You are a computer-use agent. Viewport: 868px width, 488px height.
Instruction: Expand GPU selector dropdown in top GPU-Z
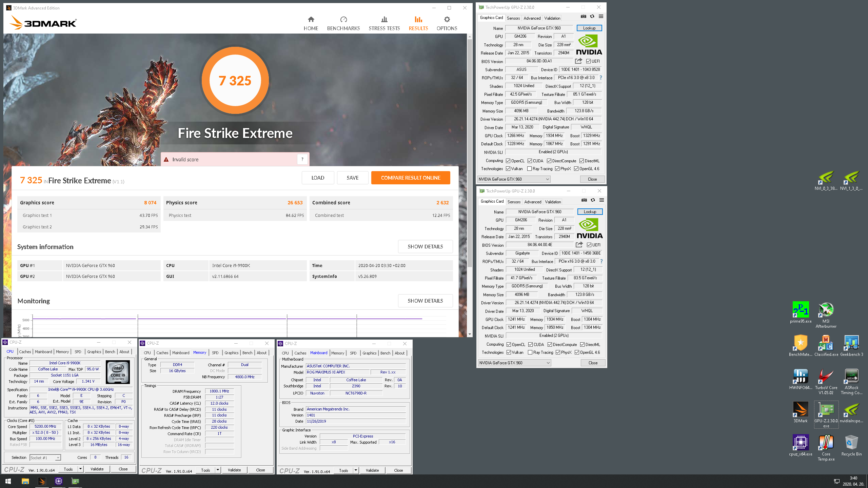pyautogui.click(x=514, y=179)
